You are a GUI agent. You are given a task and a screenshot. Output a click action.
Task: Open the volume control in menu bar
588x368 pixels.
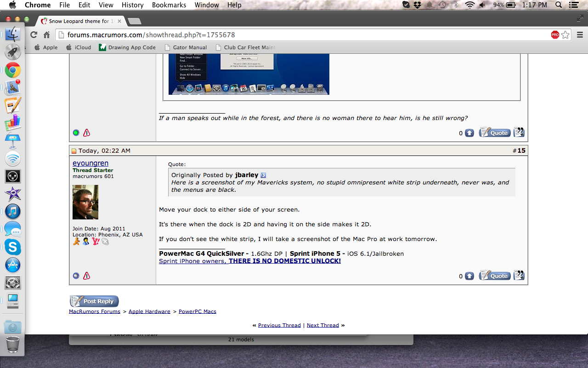(x=482, y=5)
